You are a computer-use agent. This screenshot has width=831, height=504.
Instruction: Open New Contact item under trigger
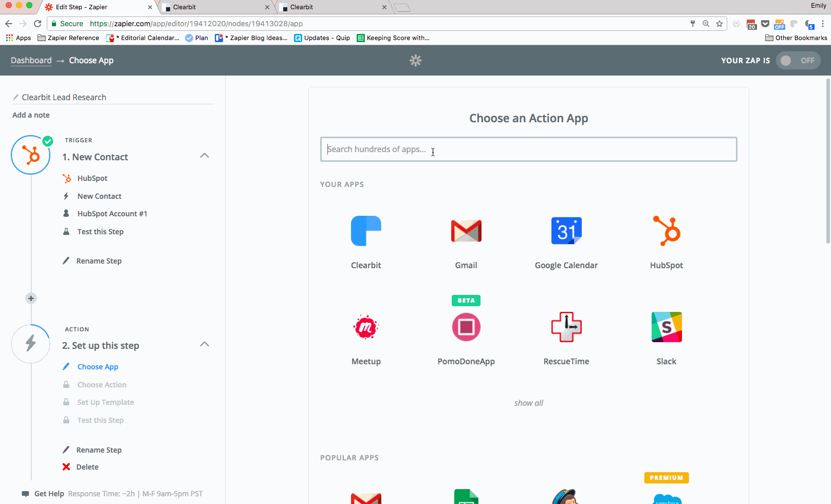coord(99,196)
